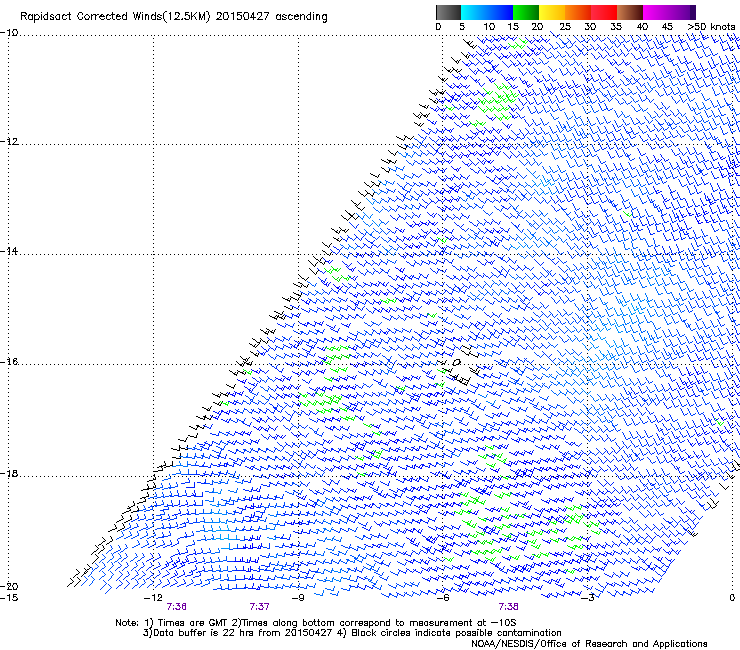
Task: Click the chart title 'Rapidscat Corrected Winds(12.5KM)'
Action: click(x=115, y=17)
